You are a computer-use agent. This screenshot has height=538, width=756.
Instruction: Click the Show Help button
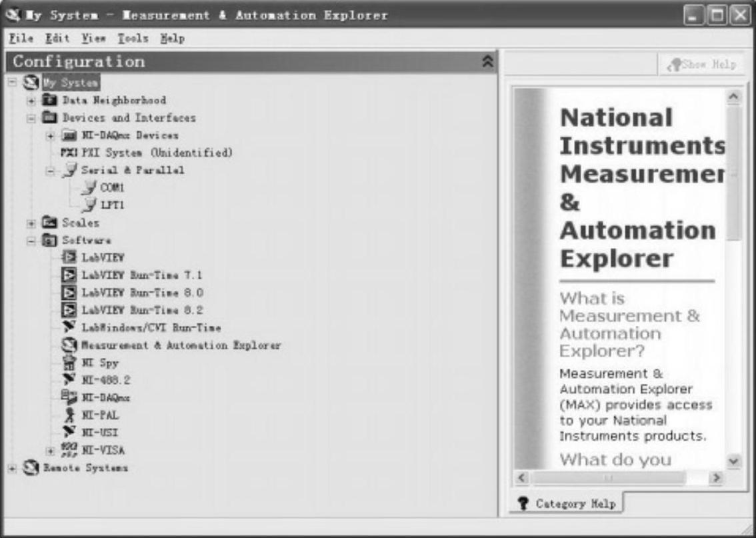(x=701, y=64)
